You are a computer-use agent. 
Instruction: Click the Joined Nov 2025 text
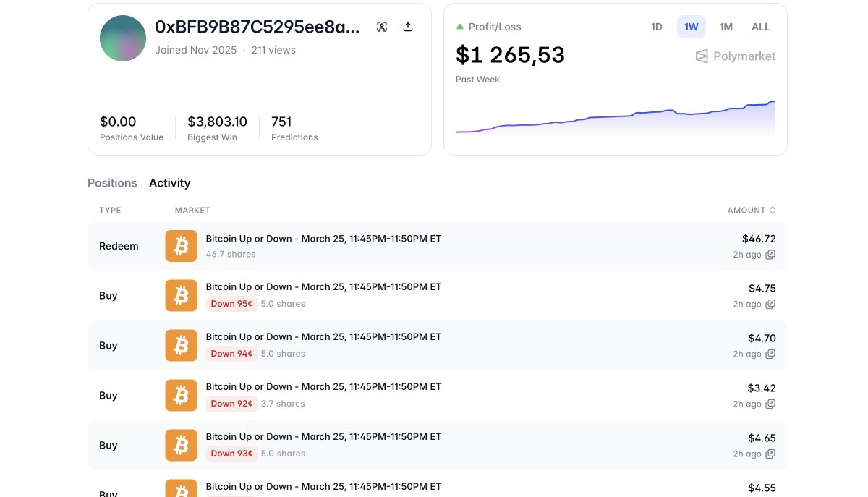point(195,50)
